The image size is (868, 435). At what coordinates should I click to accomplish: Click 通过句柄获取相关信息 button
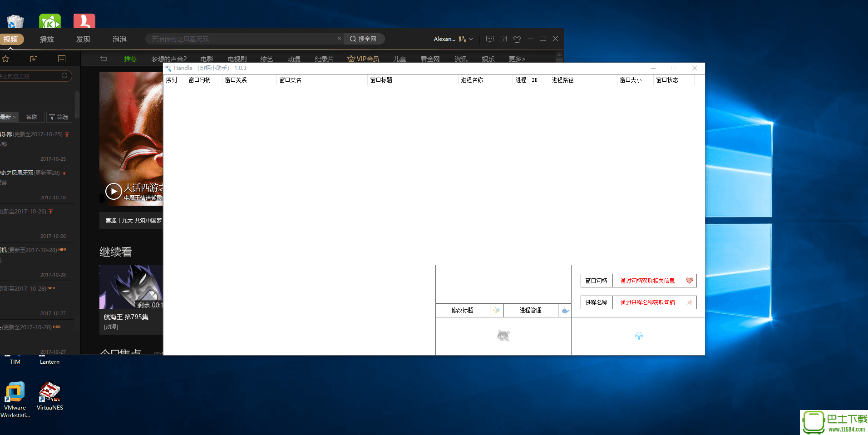click(x=647, y=281)
